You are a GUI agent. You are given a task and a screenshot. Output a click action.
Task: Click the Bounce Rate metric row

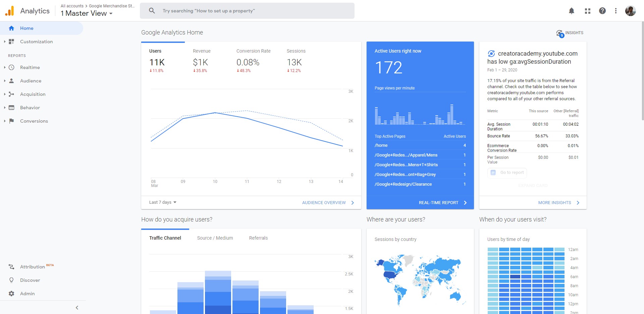[x=533, y=136]
